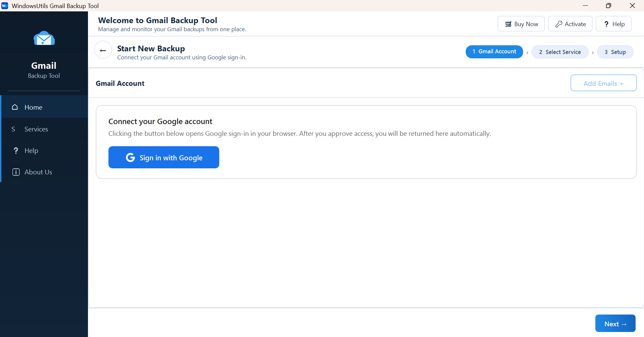Click the Help button in top bar
Screen dimensions: 644x337
(x=613, y=24)
